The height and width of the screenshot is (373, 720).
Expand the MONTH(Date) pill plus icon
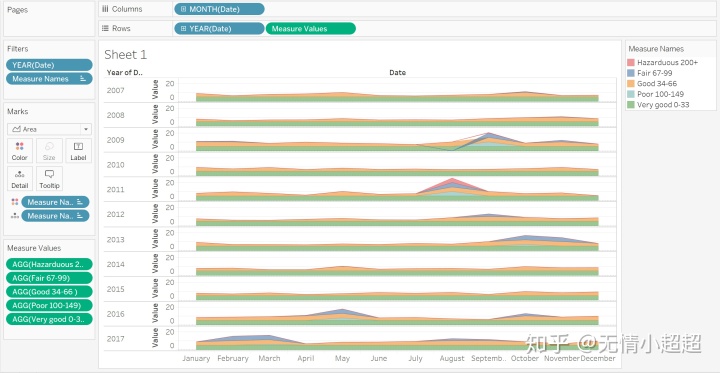coord(183,9)
